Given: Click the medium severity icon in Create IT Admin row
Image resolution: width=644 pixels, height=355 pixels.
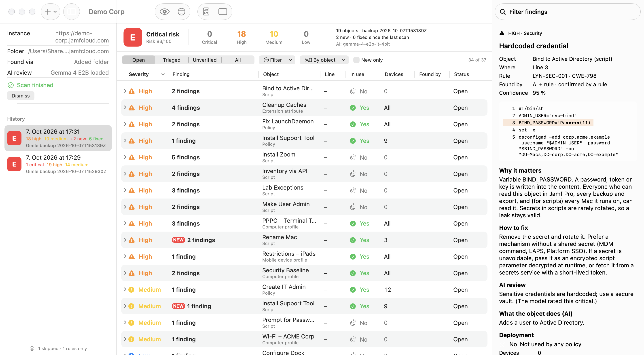Looking at the screenshot, I should pyautogui.click(x=131, y=290).
